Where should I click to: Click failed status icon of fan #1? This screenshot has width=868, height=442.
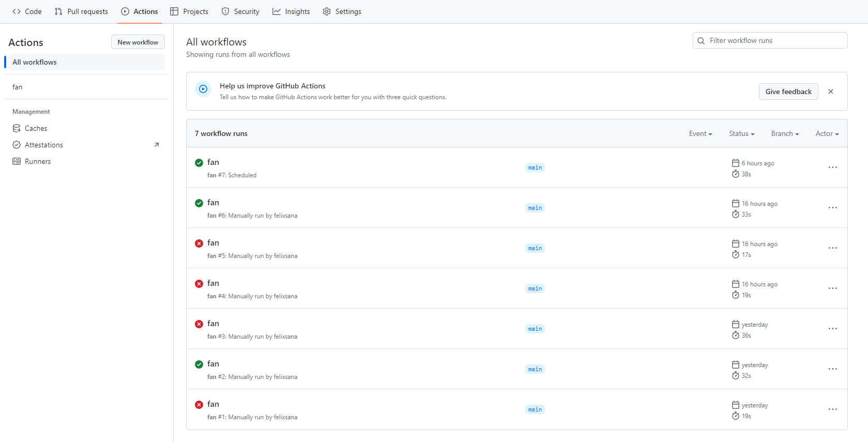pyautogui.click(x=199, y=405)
